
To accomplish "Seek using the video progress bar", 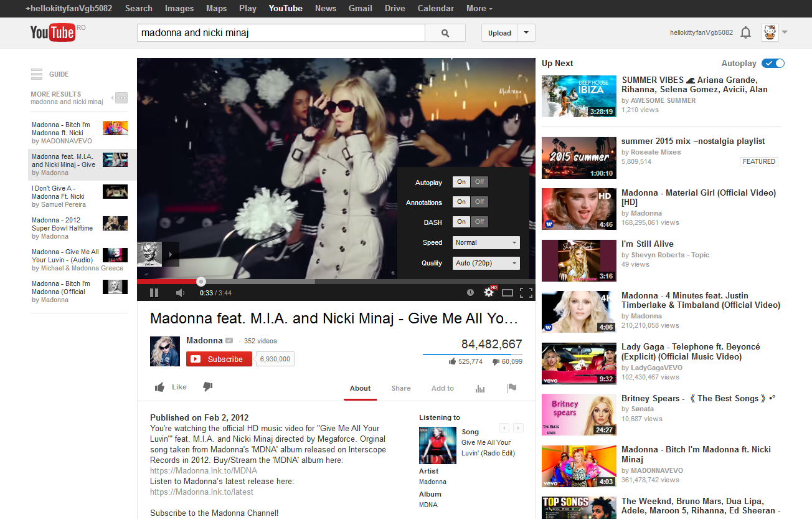I will click(336, 282).
